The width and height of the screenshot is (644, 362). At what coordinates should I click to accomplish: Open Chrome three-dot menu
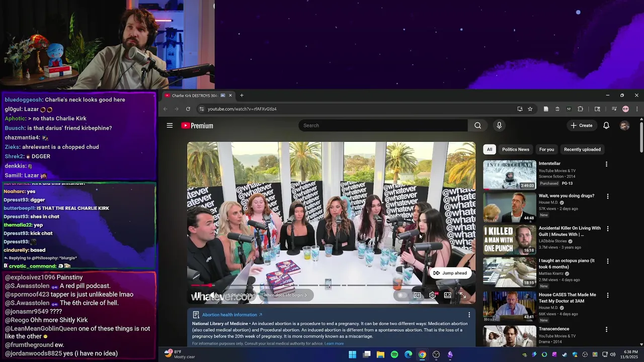637,109
